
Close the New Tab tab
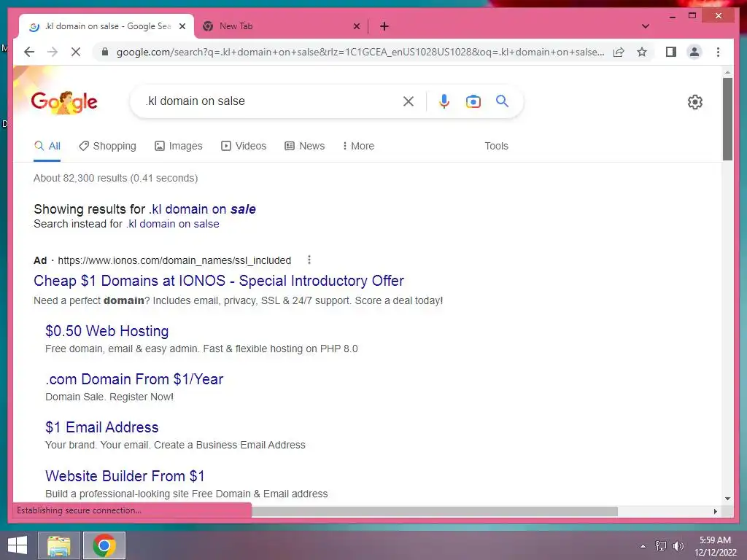pyautogui.click(x=356, y=26)
